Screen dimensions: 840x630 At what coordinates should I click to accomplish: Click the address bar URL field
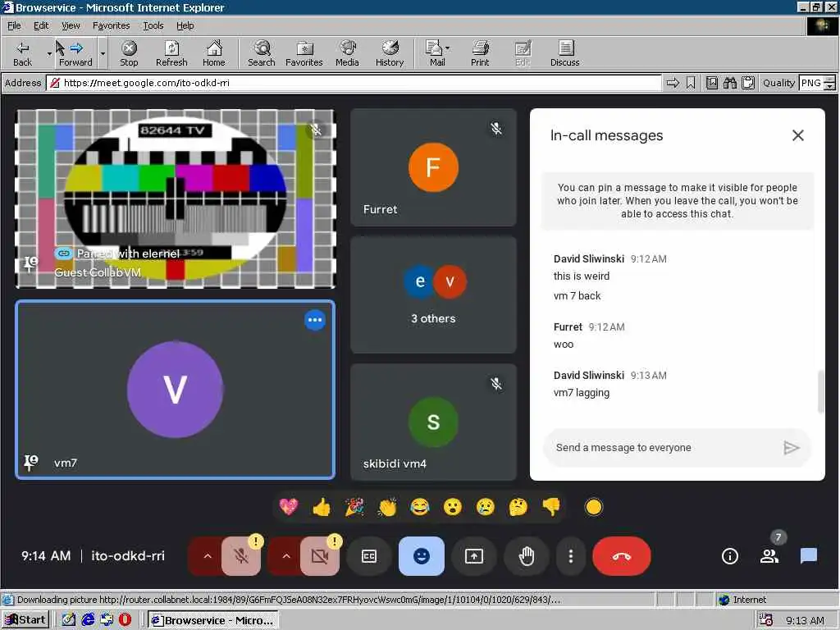(354, 83)
